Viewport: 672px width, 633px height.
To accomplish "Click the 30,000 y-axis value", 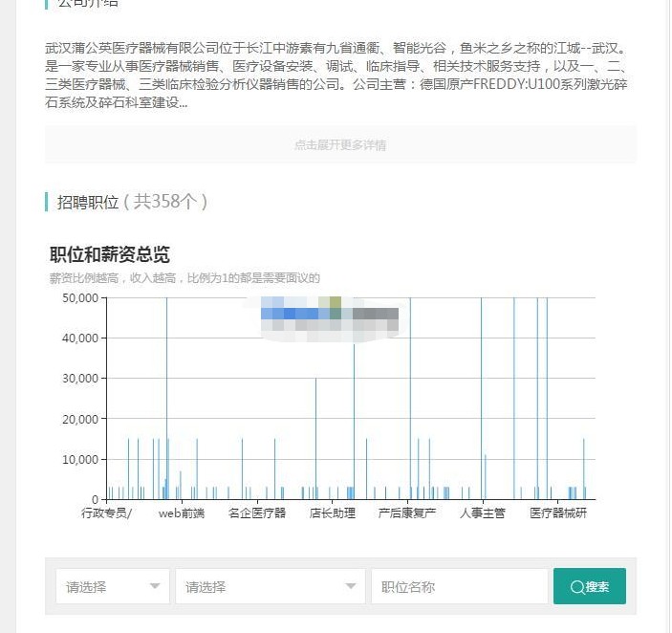I will [x=80, y=379].
